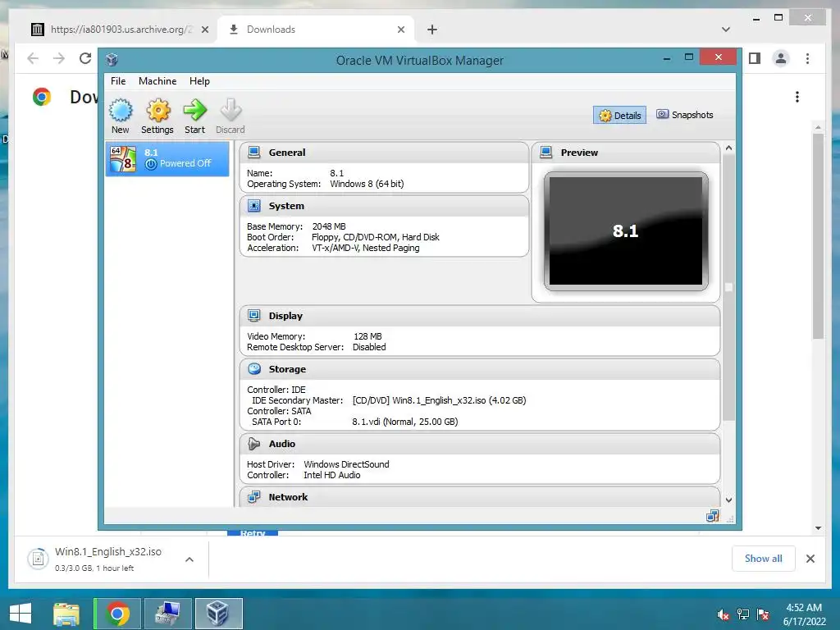
Task: Open the File menu
Action: pos(118,81)
